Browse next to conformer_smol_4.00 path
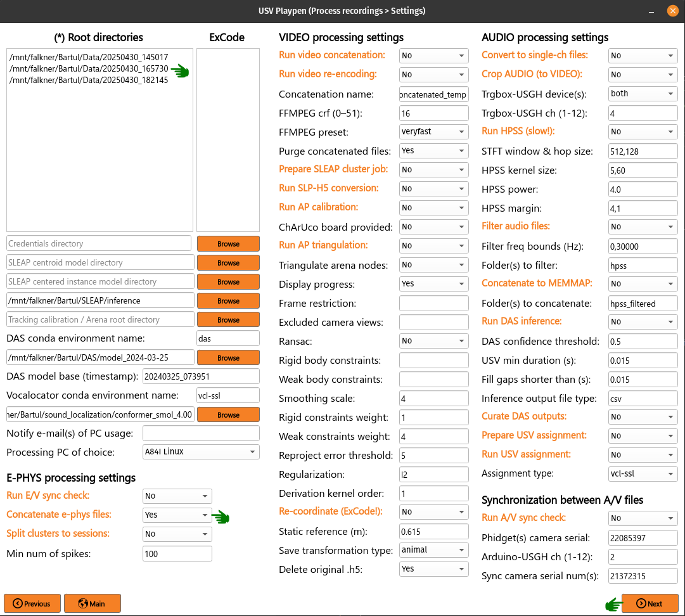The width and height of the screenshot is (685, 616). click(x=228, y=414)
